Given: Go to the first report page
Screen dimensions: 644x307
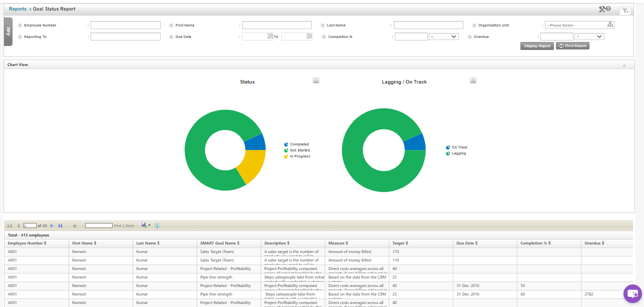Looking at the screenshot, I should [x=10, y=226].
